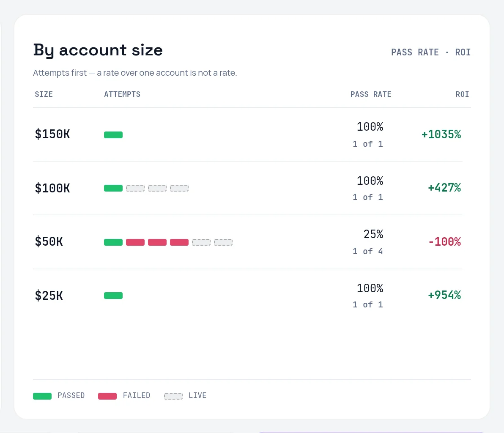Click the last dashed live bar in the $50K row
The width and height of the screenshot is (504, 433).
[223, 242]
